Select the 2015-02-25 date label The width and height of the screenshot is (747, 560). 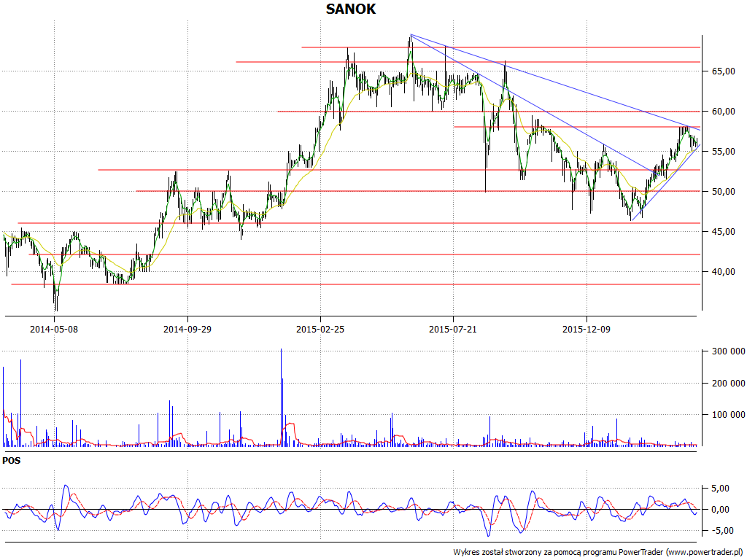pos(320,329)
